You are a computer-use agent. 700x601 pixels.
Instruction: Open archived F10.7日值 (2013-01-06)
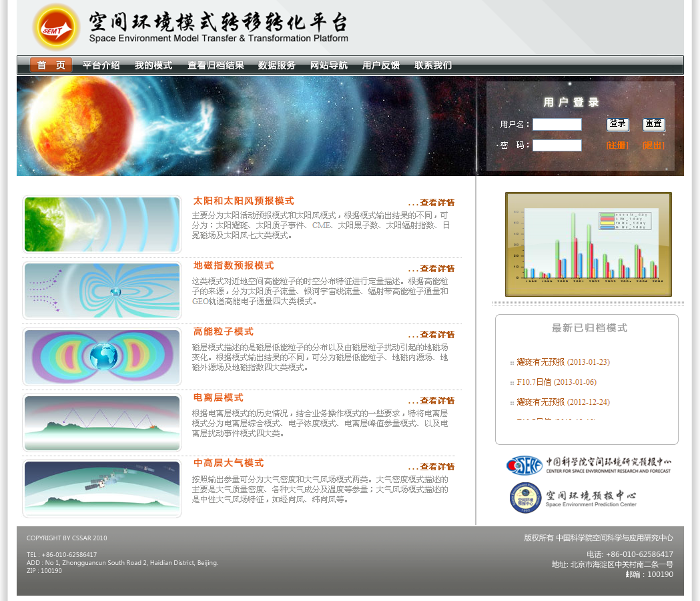557,382
